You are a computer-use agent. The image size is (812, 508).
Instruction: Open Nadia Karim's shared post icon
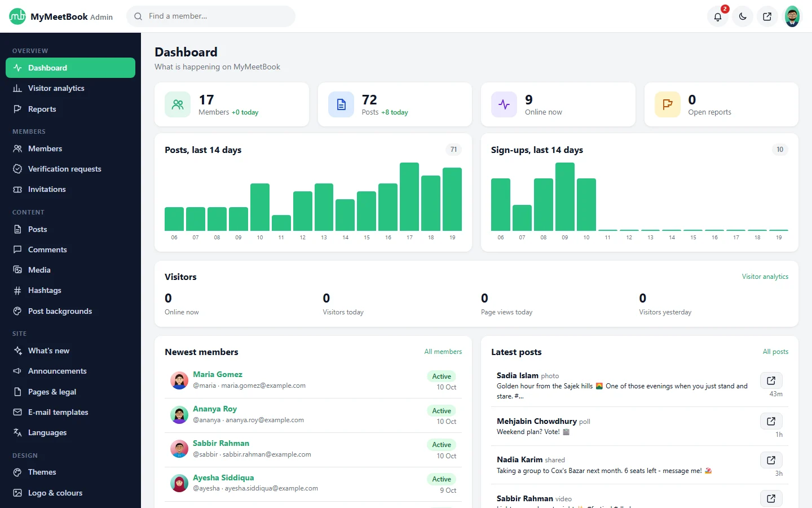click(x=771, y=460)
